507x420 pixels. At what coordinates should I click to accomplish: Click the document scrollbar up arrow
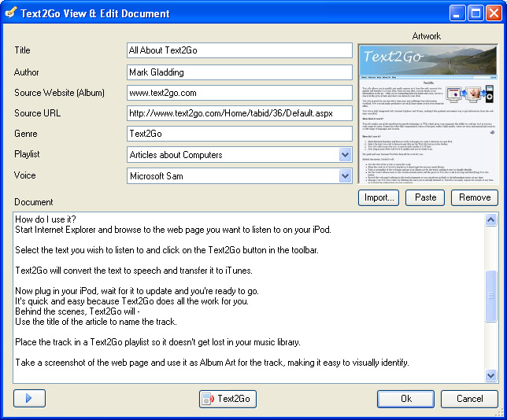(490, 220)
